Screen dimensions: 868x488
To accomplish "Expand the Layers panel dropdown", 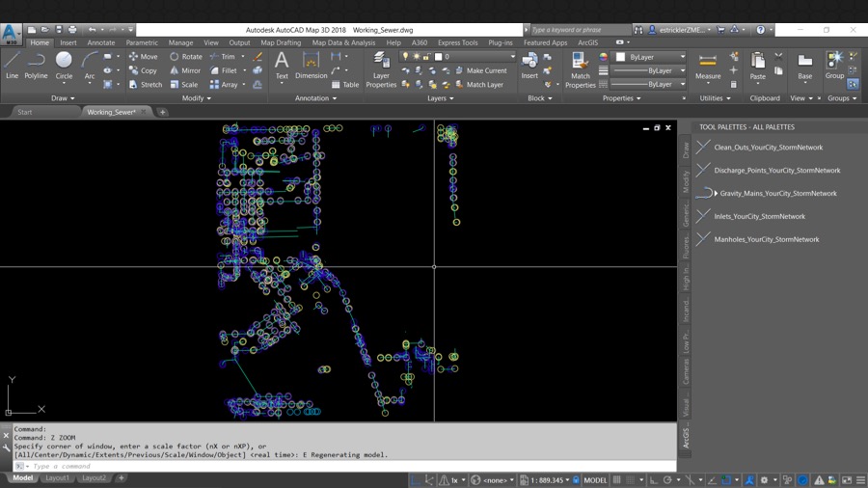I will point(440,98).
